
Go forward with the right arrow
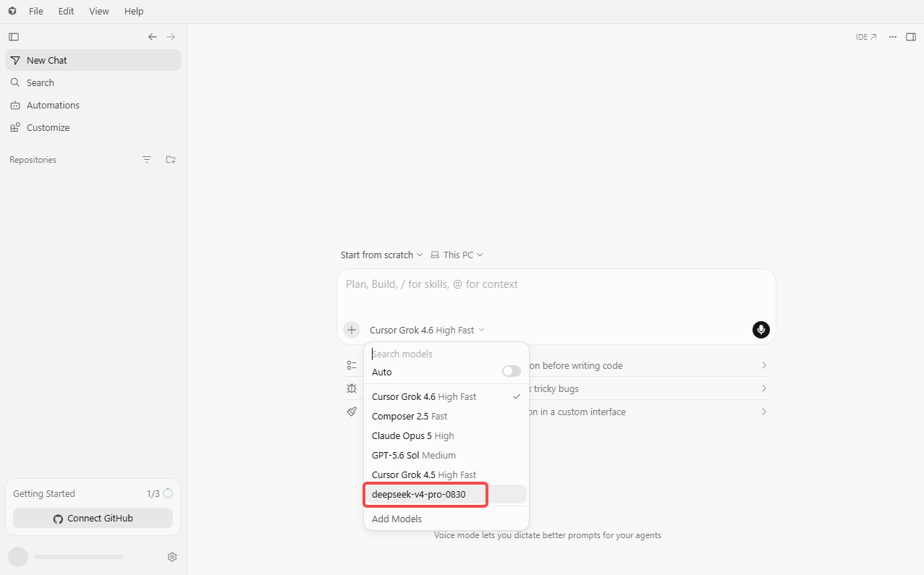[x=171, y=37]
